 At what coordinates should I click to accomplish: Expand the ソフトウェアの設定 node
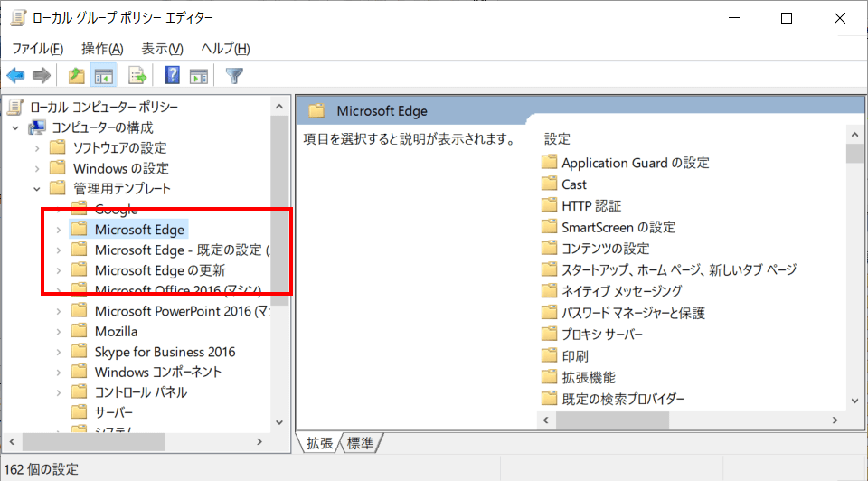[37, 147]
